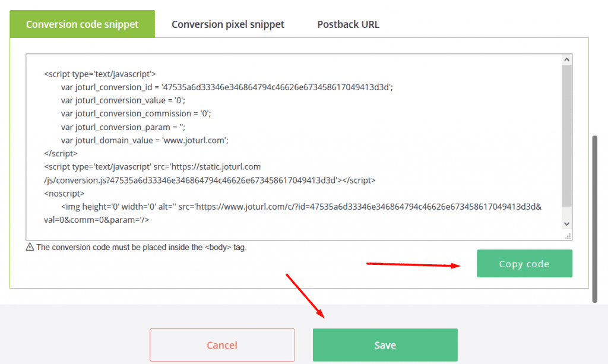608x364 pixels.
Task: Click the joturl_conversion_value line
Action: 123,100
